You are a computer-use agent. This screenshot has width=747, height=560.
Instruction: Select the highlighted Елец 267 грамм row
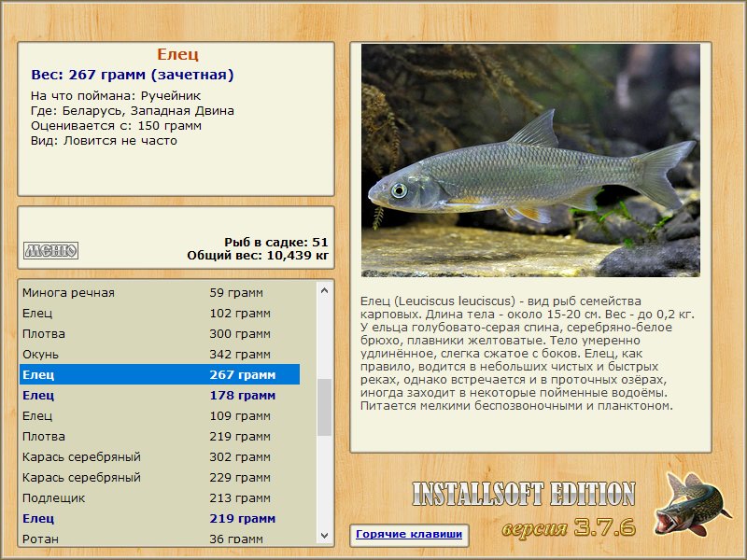point(160,374)
